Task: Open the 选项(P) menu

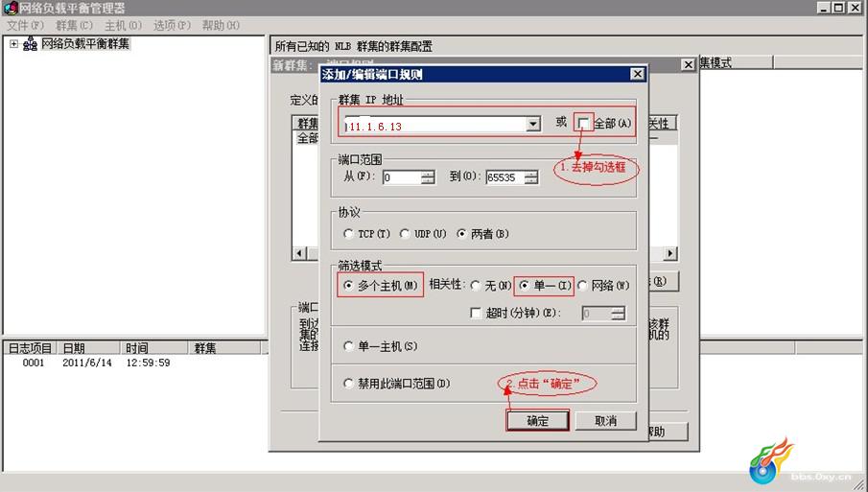Action: (172, 26)
